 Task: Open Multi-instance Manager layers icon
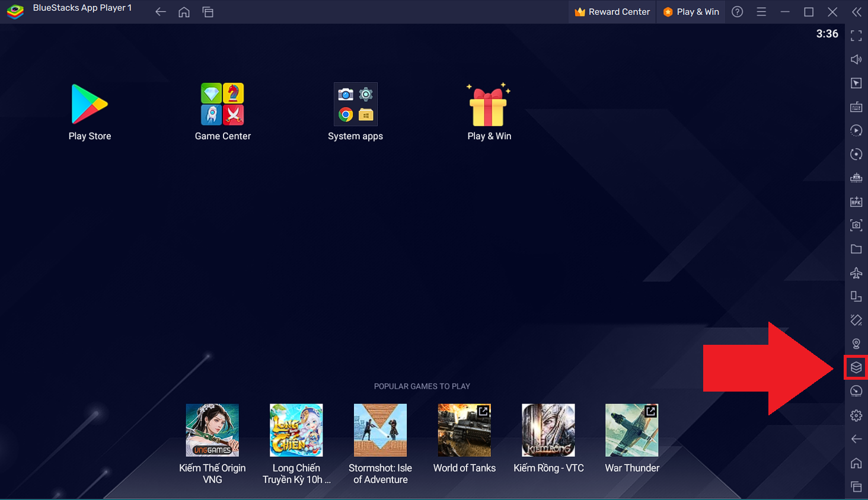pos(856,367)
